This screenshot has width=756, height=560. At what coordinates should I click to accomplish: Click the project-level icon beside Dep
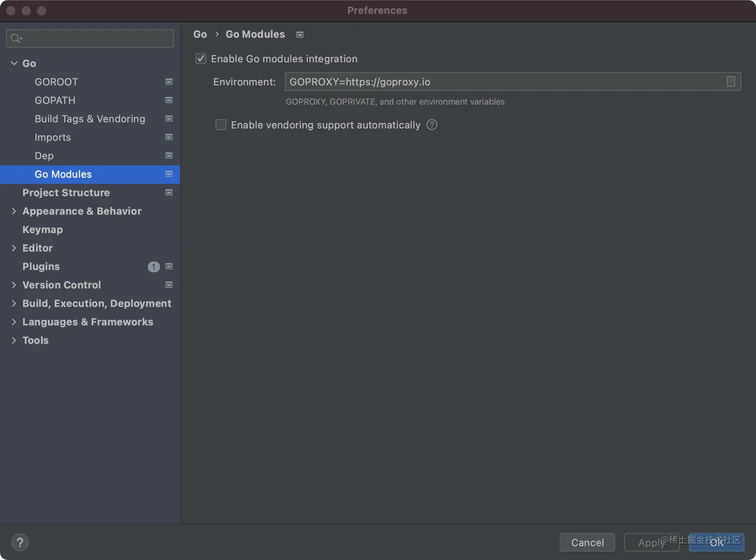(x=169, y=155)
